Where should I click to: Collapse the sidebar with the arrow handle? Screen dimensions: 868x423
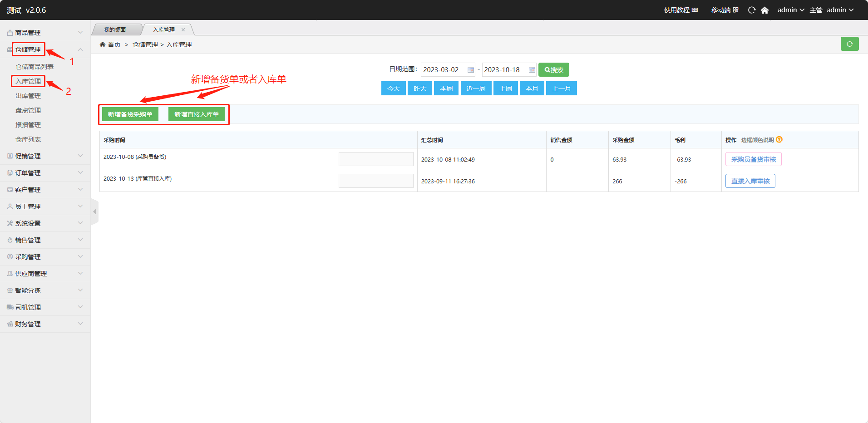click(x=94, y=212)
